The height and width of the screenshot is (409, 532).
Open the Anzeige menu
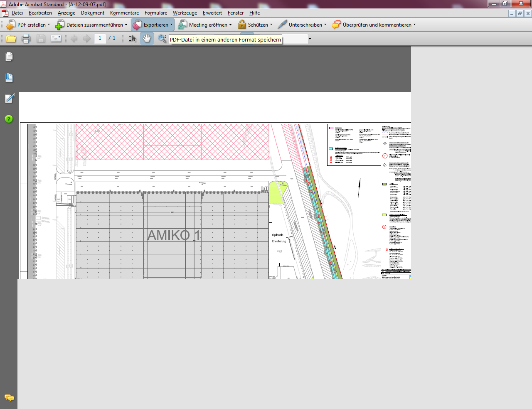click(66, 13)
